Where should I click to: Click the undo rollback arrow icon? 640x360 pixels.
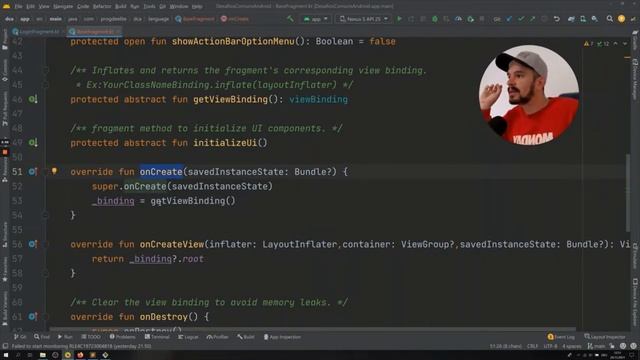tap(557, 19)
